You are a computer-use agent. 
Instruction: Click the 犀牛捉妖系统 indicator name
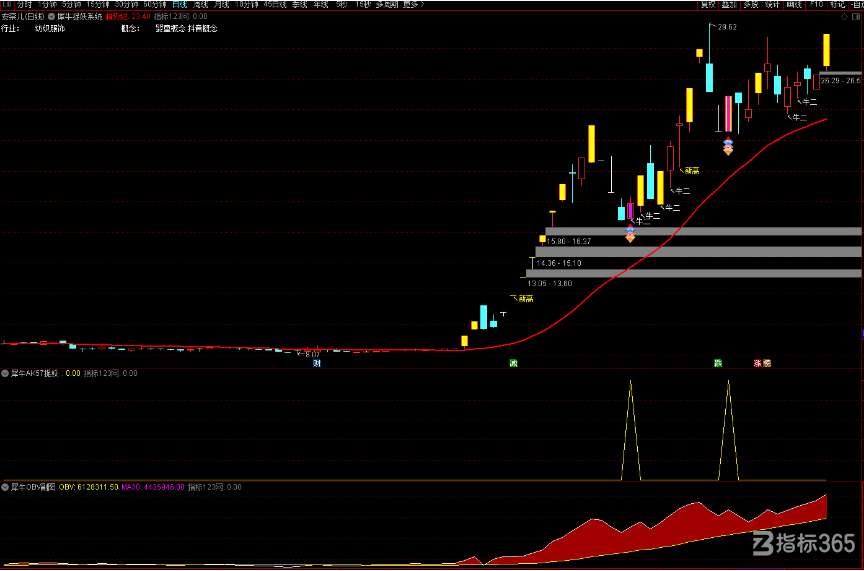pyautogui.click(x=80, y=17)
